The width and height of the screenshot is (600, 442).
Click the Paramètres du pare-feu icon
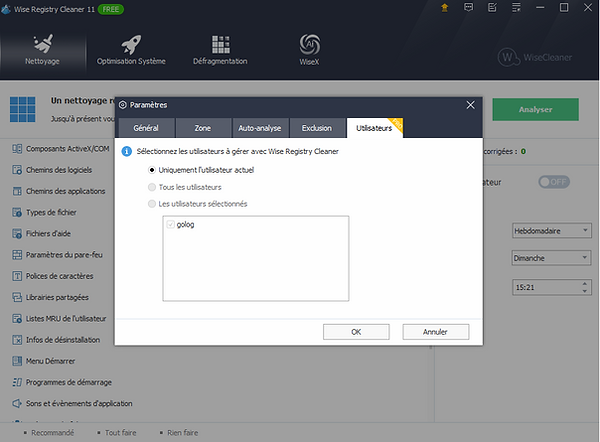(17, 255)
